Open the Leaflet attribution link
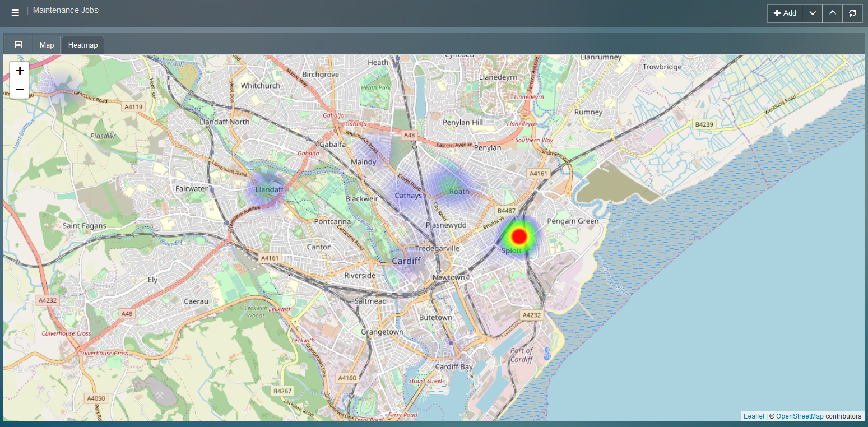Viewport: 868px width, 427px height. [x=754, y=416]
